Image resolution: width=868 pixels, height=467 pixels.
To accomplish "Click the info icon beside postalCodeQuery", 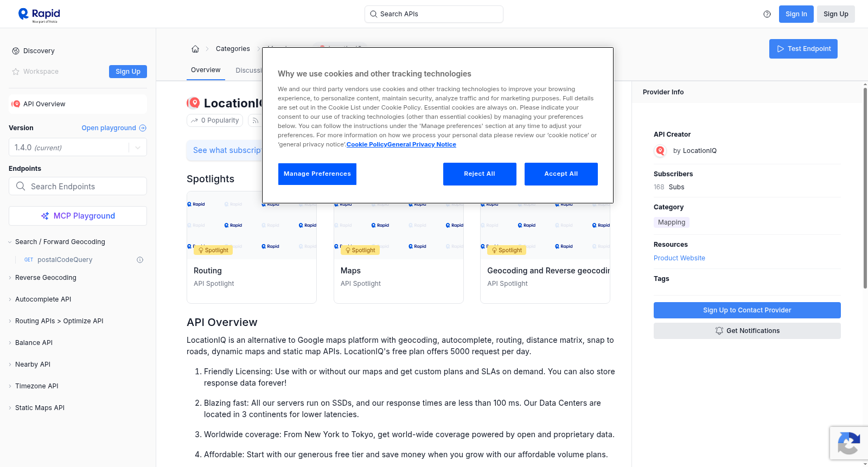I will tap(140, 260).
